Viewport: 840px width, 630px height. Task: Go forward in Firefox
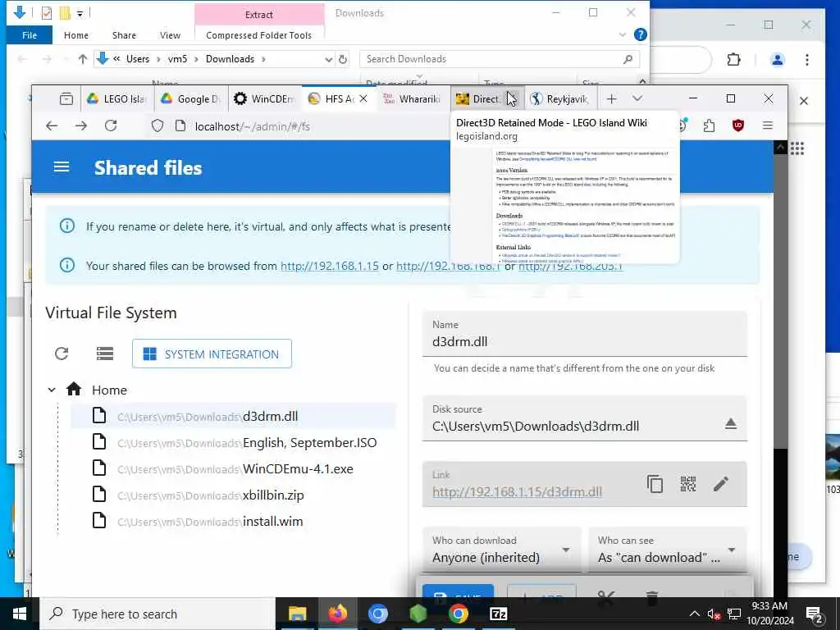pos(81,126)
